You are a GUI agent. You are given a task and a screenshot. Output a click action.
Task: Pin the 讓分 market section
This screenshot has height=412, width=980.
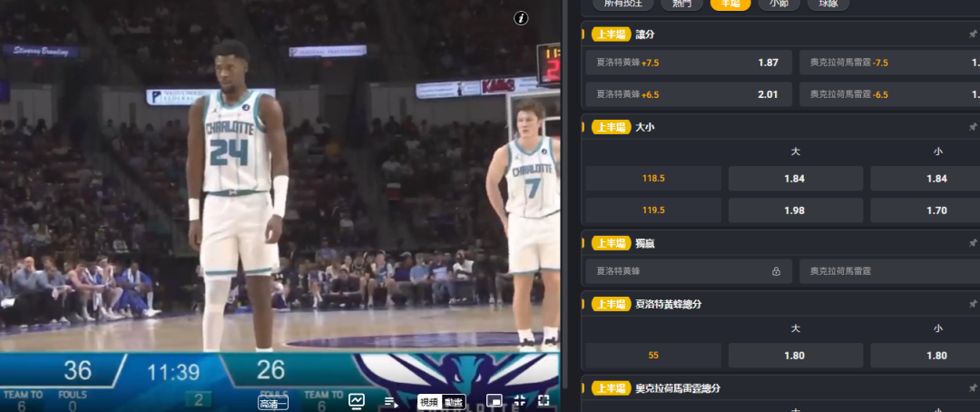pyautogui.click(x=973, y=34)
